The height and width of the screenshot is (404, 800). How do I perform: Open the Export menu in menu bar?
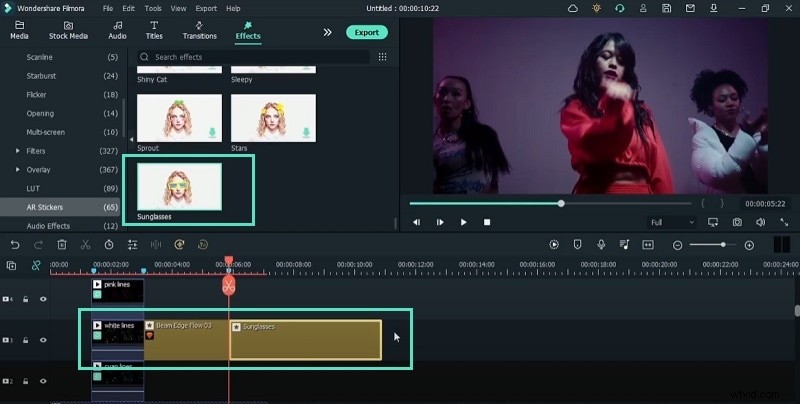point(206,8)
